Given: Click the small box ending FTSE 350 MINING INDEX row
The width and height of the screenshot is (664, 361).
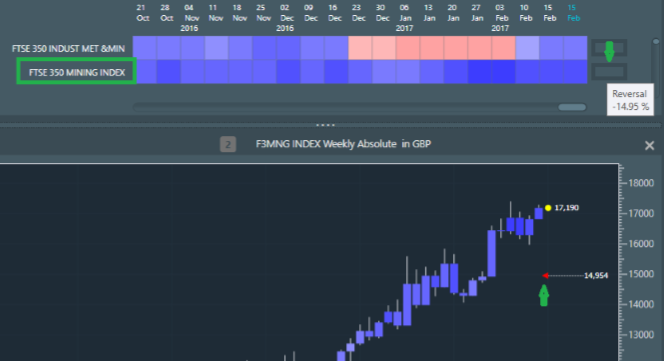Looking at the screenshot, I should click(x=609, y=72).
